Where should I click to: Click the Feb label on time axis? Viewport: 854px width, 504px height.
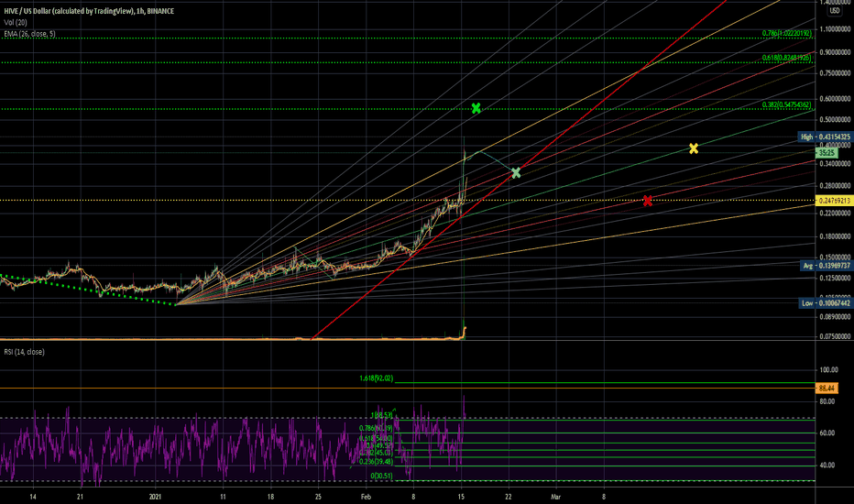pos(366,497)
